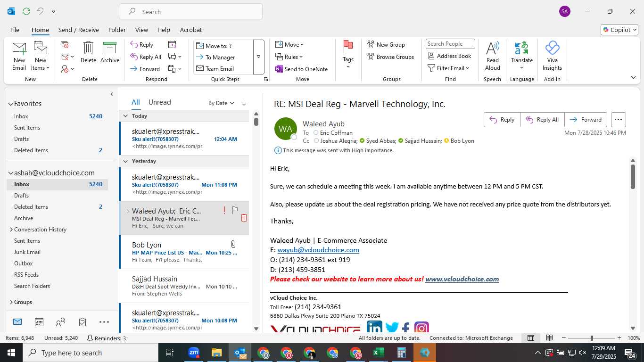Expand the Waleed Ayub conversation thread
Image resolution: width=644 pixels, height=362 pixels.
pos(127,211)
